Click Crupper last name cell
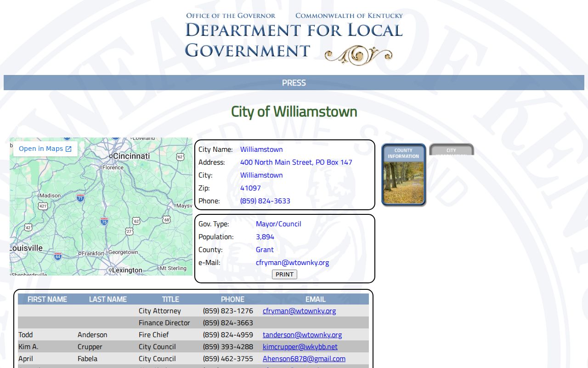Viewport: 588px width, 368px height. pos(90,347)
